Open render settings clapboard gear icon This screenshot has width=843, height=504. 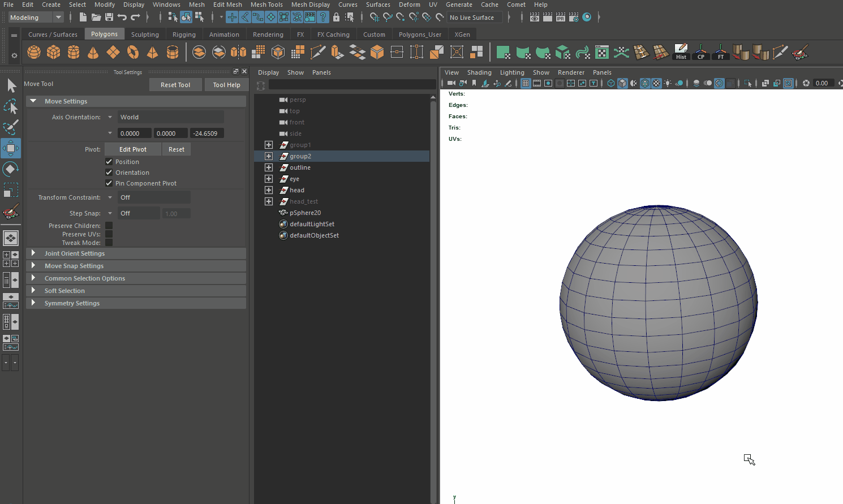click(x=574, y=17)
